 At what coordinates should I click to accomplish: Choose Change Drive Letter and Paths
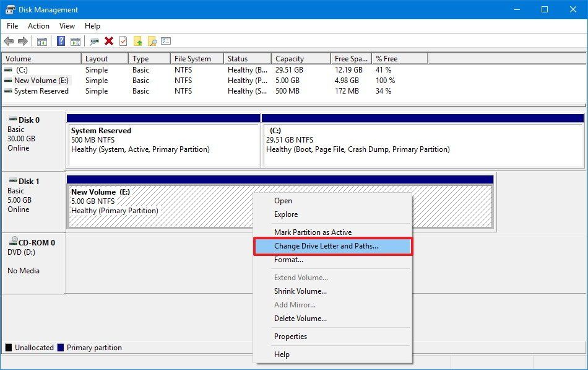[326, 246]
